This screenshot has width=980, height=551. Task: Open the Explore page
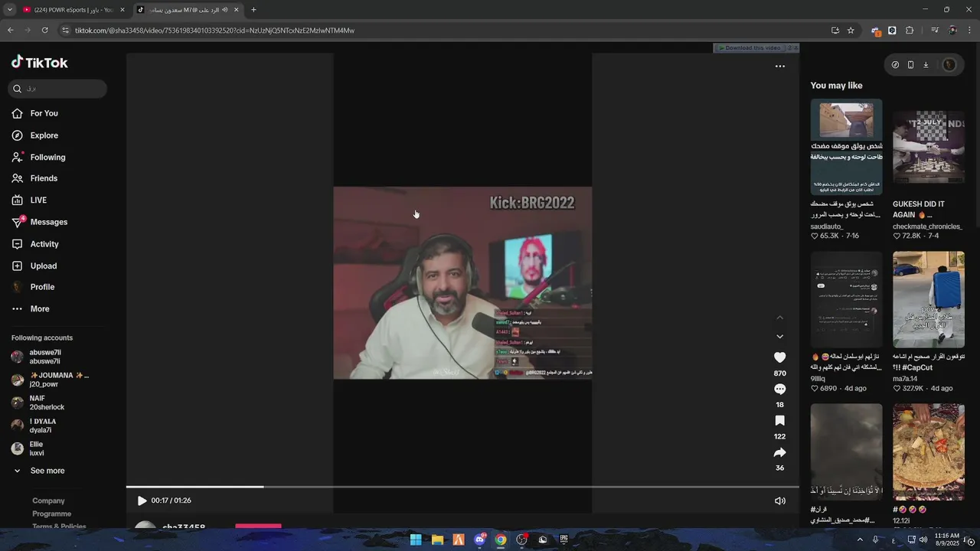coord(44,135)
